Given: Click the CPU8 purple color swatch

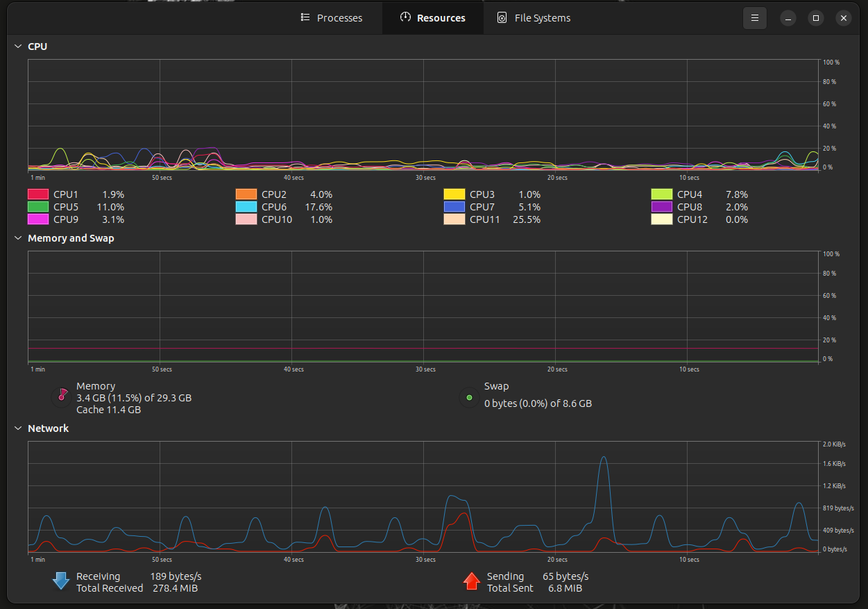Looking at the screenshot, I should (x=662, y=207).
